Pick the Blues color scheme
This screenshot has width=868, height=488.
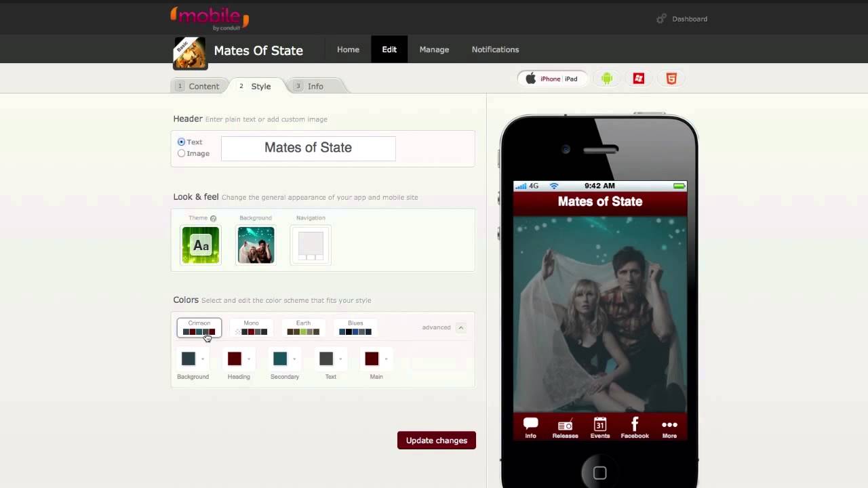point(355,328)
